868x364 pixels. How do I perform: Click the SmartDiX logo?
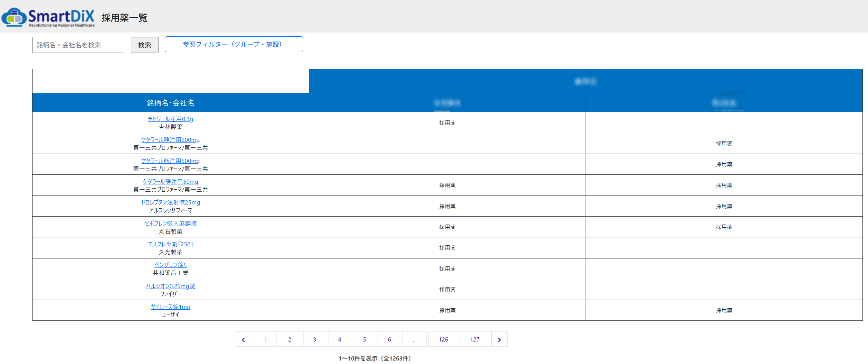[x=48, y=17]
